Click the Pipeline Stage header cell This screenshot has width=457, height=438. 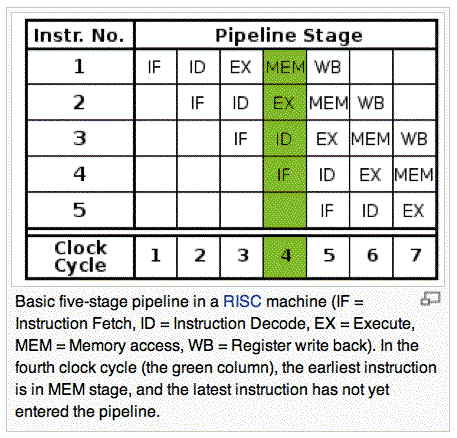[x=286, y=35]
